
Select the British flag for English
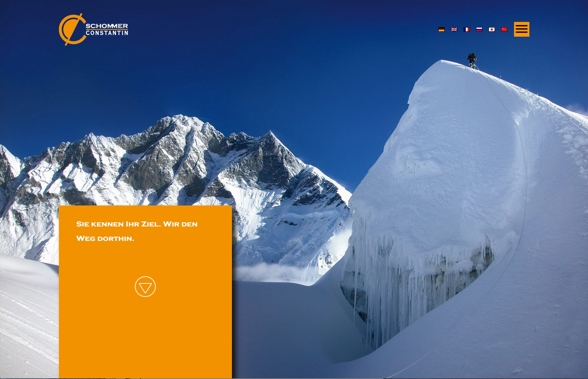454,29
